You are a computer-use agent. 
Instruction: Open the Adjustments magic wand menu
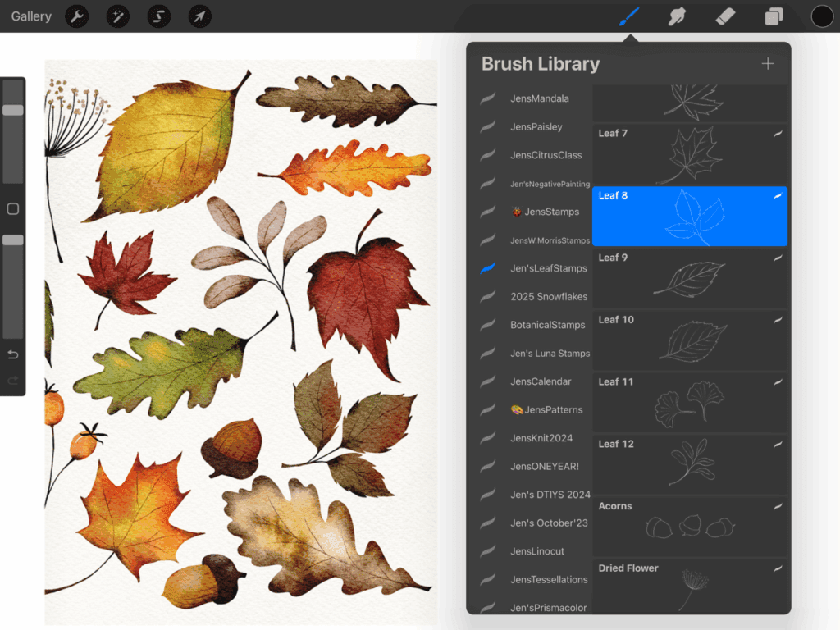[x=118, y=16]
